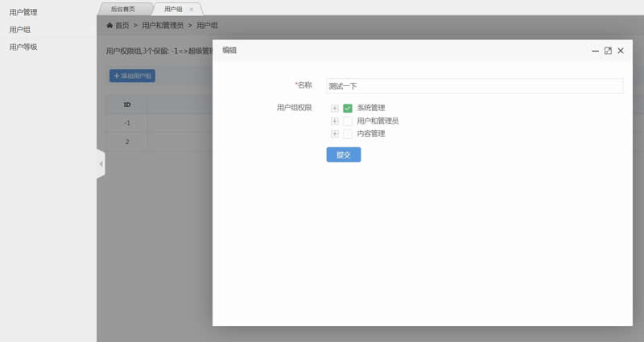The width and height of the screenshot is (644, 342).
Task: Click the 提交 submit button
Action: pos(344,155)
